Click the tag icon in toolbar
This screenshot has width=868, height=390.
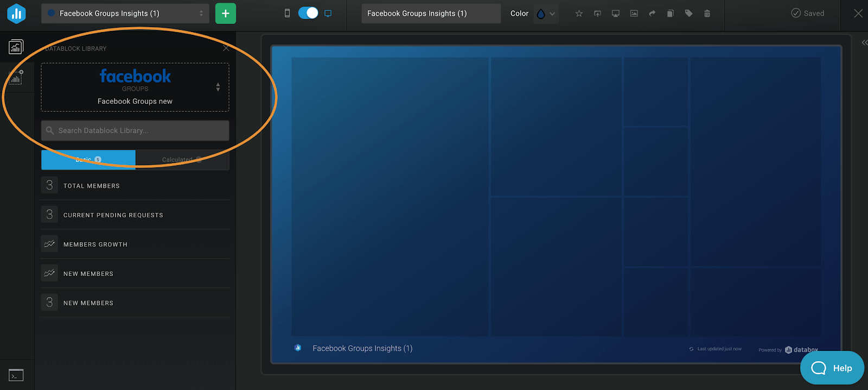[688, 14]
